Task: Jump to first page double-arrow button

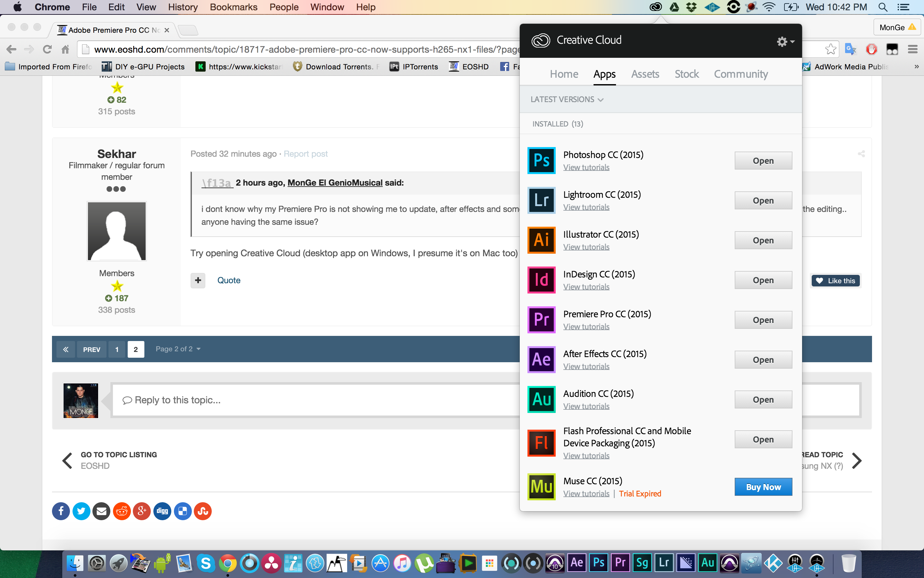Action: pyautogui.click(x=66, y=349)
